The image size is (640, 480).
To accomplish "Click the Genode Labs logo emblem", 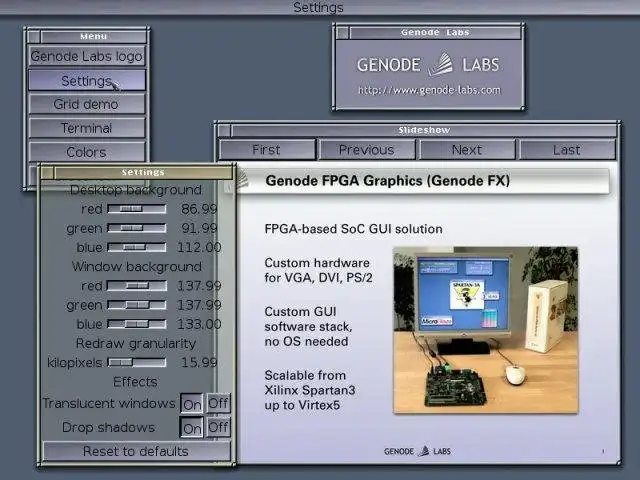I will (440, 64).
